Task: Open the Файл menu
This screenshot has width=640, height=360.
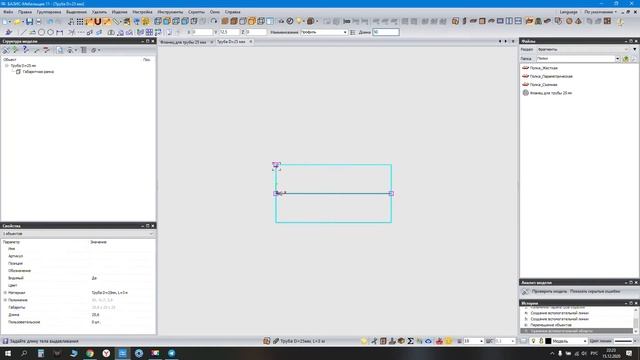Action: click(8, 12)
